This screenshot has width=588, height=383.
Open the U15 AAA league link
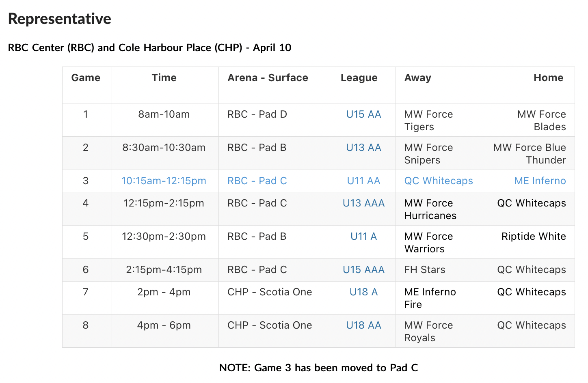click(363, 270)
